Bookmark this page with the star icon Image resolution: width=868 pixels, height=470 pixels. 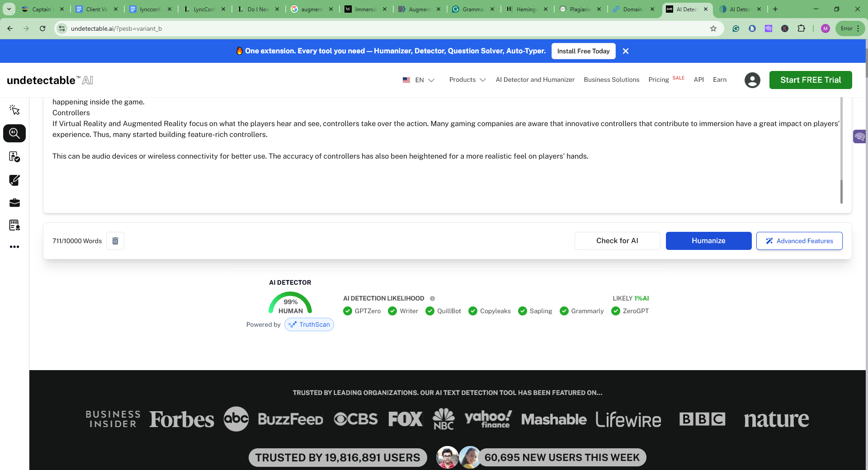tap(713, 28)
